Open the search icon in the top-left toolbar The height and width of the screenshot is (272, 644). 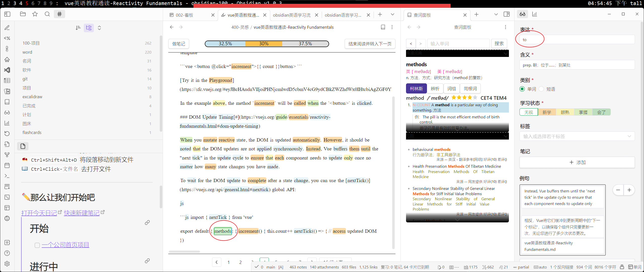pos(47,14)
